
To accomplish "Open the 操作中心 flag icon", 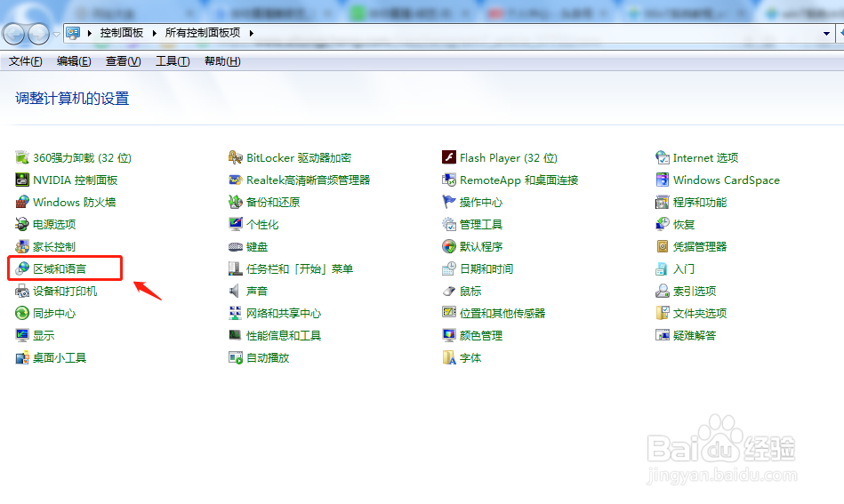I will click(x=449, y=203).
